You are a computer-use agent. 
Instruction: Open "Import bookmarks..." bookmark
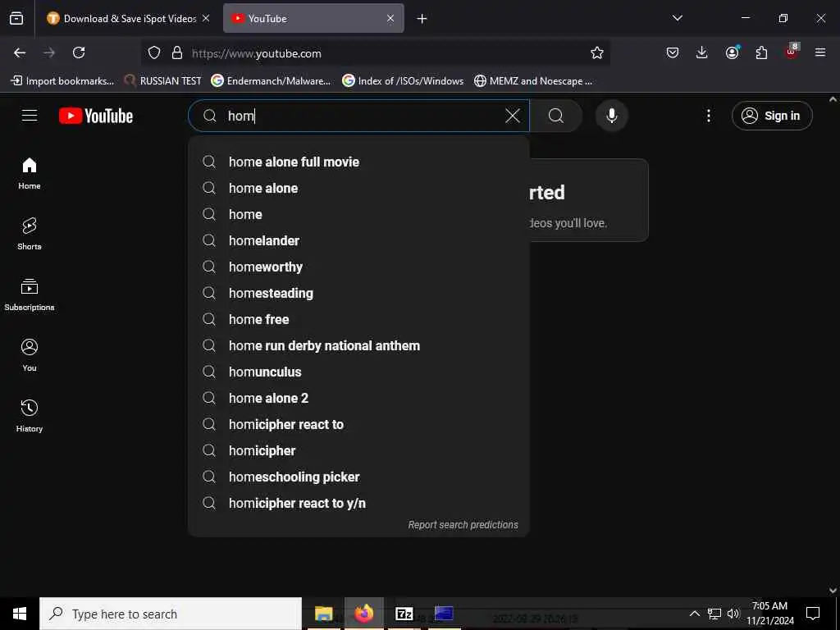62,81
